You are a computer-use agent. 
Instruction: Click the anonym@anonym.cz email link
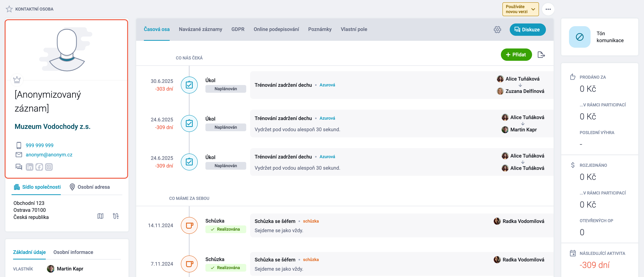49,155
